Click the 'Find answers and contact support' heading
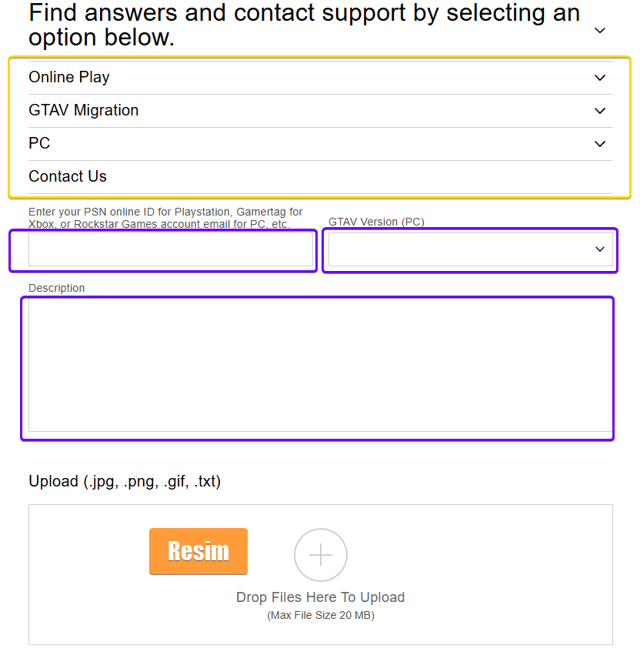 [304, 24]
